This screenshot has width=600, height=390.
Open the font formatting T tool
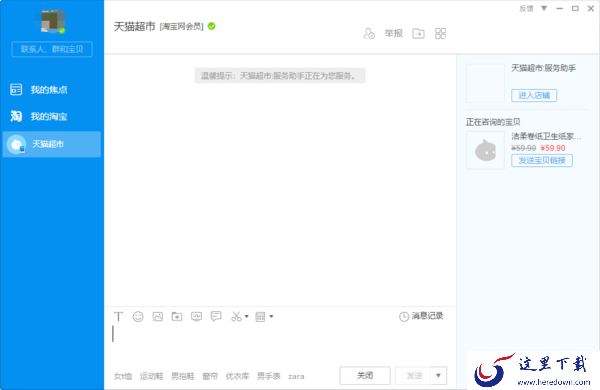point(118,317)
